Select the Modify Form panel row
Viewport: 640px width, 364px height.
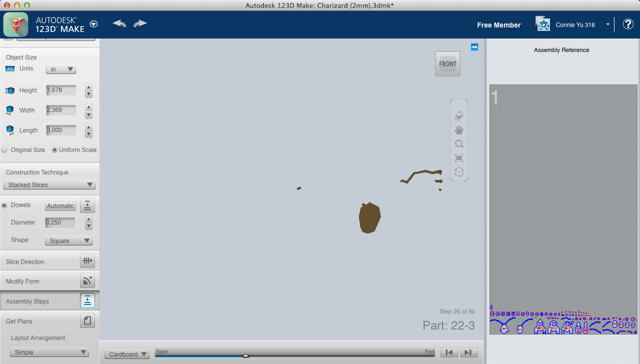49,281
